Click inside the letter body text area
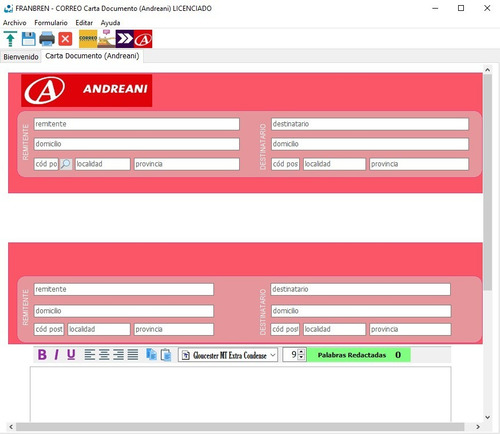 (241, 394)
